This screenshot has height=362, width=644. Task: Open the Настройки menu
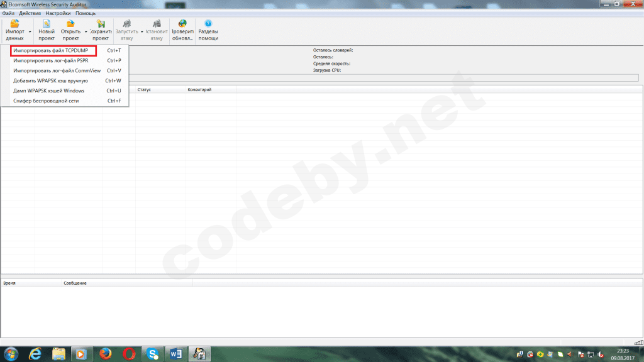[x=58, y=13]
